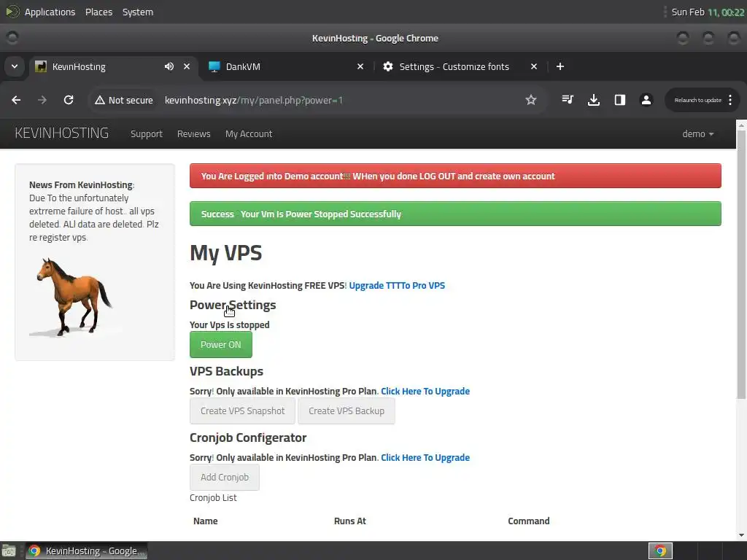Image resolution: width=747 pixels, height=560 pixels.
Task: Click the Not secure site info warning
Action: click(x=124, y=100)
